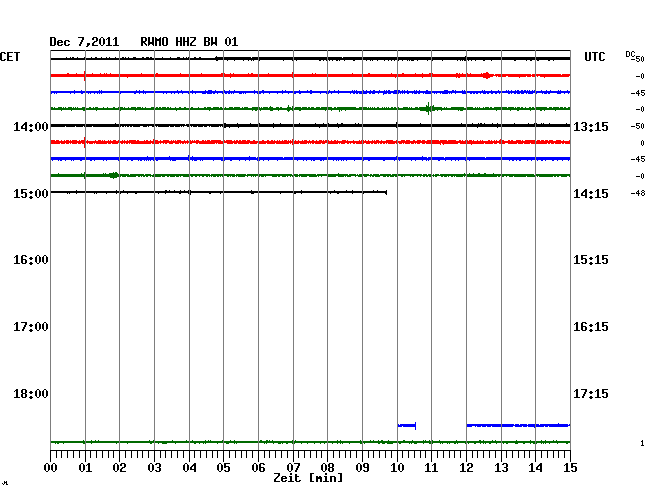The height and width of the screenshot is (494, 650).
Task: Click the UTC label at top right
Action: tap(594, 57)
